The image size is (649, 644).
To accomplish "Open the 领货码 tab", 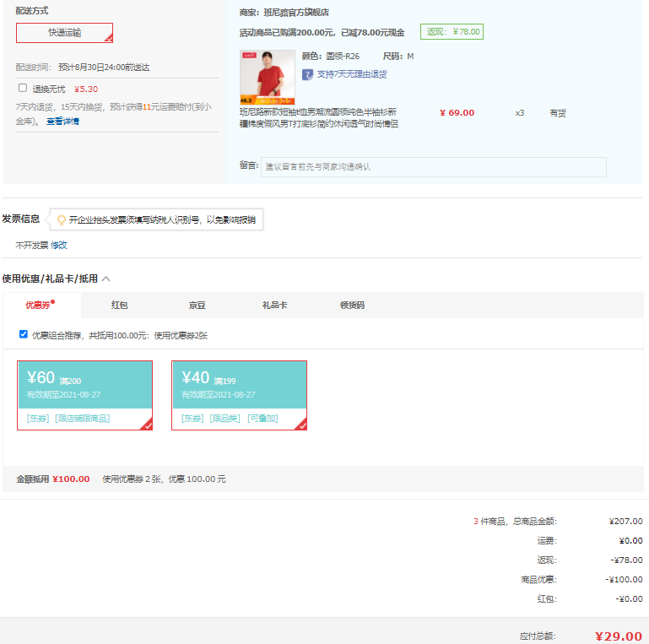I will coord(352,305).
